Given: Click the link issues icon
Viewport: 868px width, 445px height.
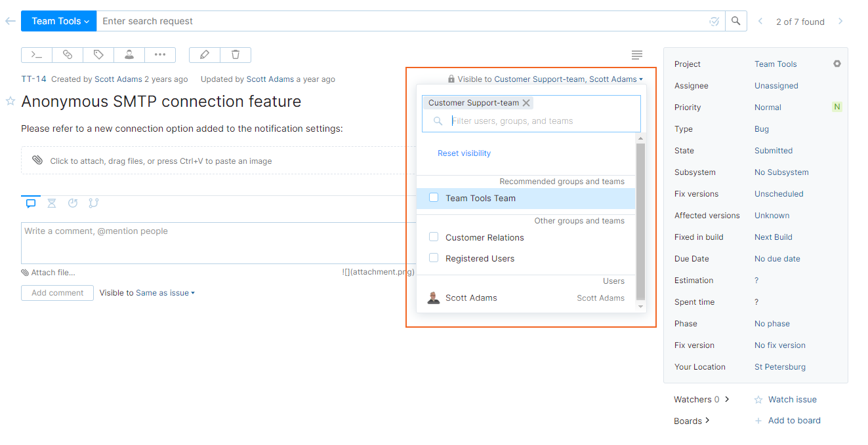Looking at the screenshot, I should [67, 54].
